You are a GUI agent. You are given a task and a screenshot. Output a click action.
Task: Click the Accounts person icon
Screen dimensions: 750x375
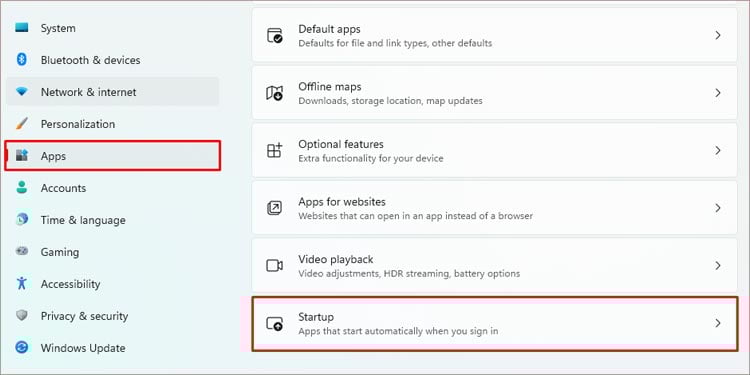(x=22, y=188)
